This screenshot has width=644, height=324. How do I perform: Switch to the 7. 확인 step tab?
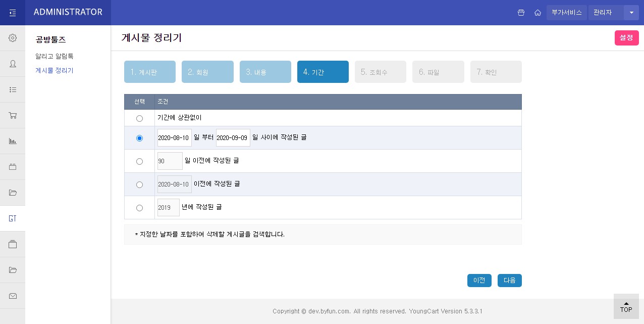pyautogui.click(x=496, y=72)
